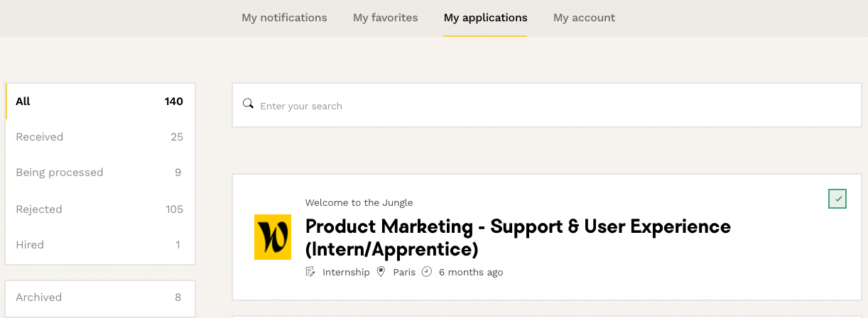This screenshot has height=318, width=868.
Task: Filter by Being processed applications
Action: (x=99, y=172)
